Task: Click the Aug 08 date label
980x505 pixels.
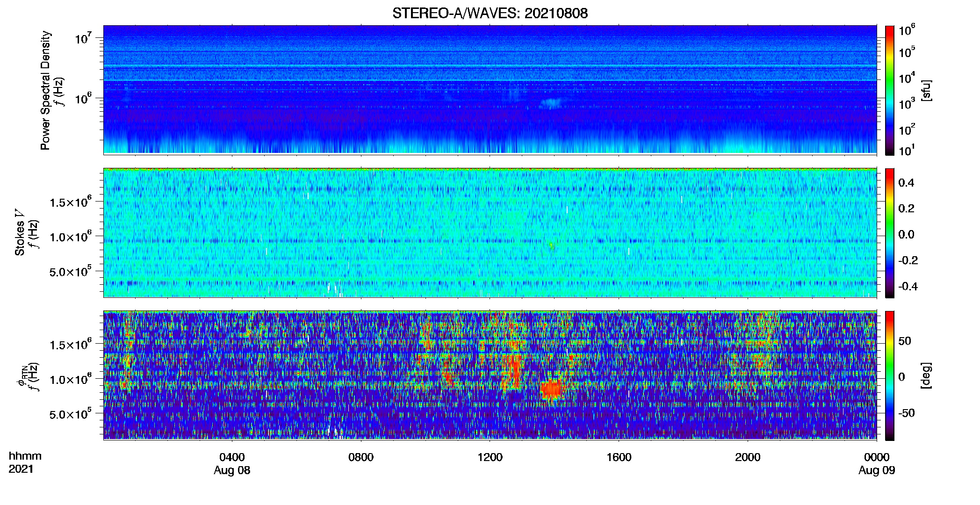Action: click(232, 470)
